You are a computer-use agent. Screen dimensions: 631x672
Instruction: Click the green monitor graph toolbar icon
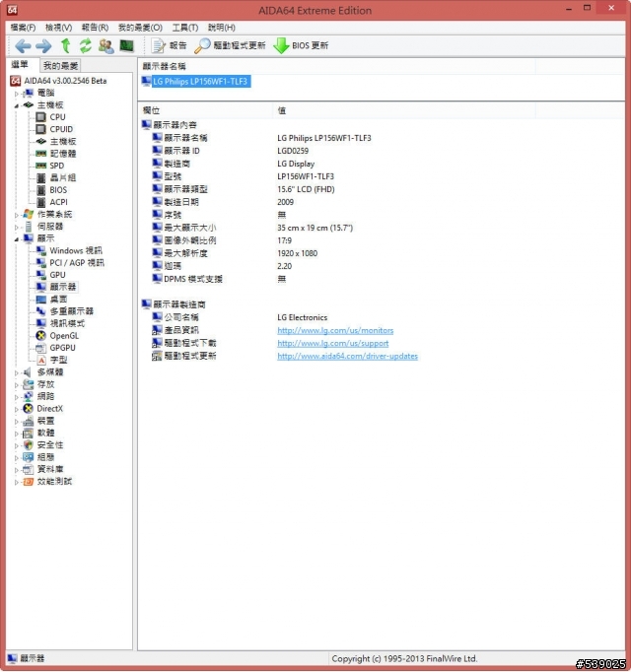126,45
